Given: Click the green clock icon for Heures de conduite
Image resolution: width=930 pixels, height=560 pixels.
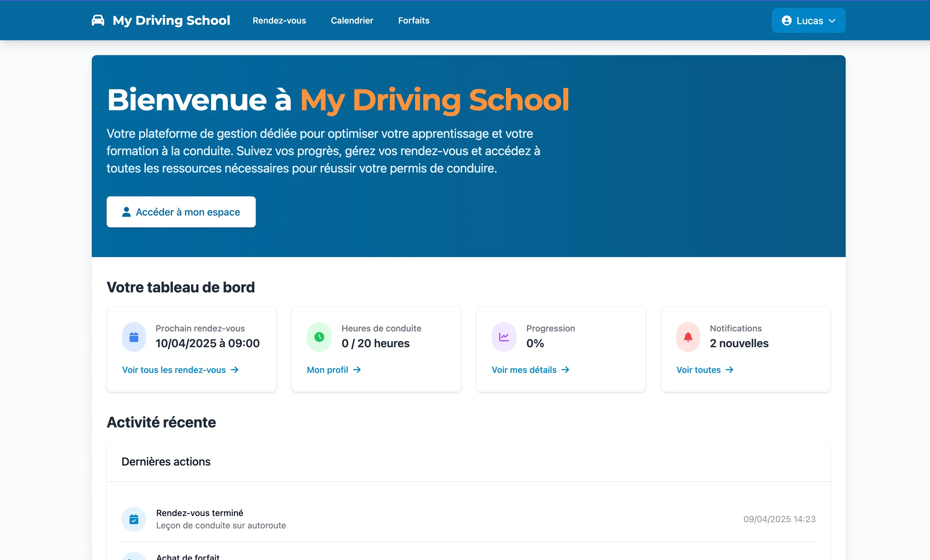Looking at the screenshot, I should pos(319,337).
